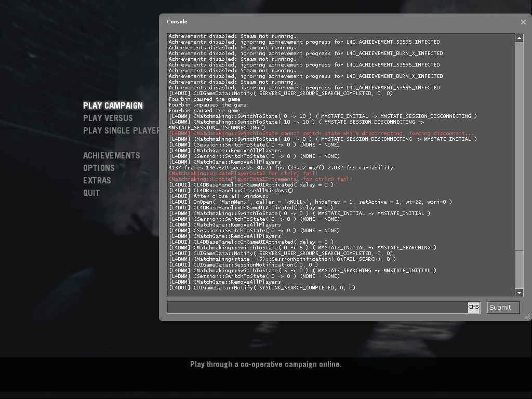532x399 pixels.
Task: Click the console resize grip corner
Action: tap(527, 316)
